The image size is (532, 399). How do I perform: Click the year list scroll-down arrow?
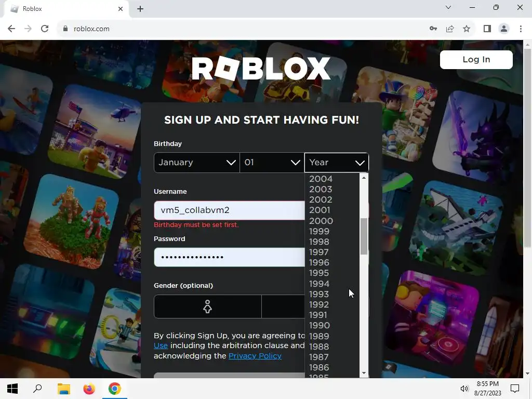point(364,373)
